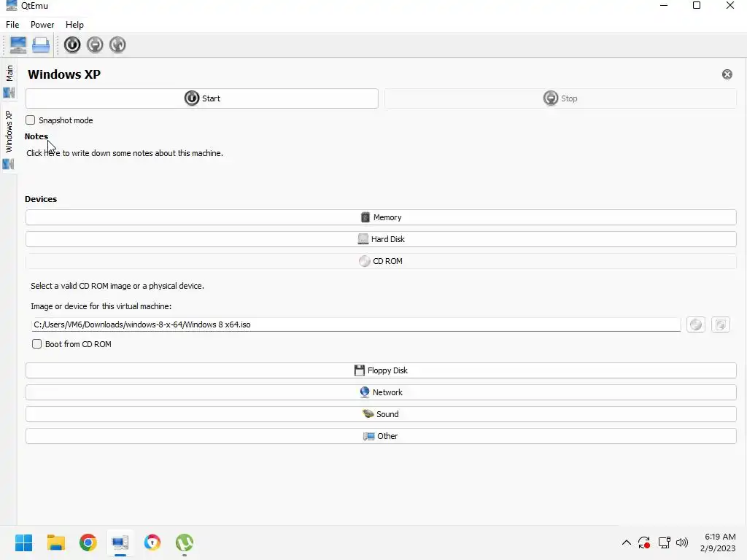747x560 pixels.
Task: Enable Snapshot mode checkbox
Action: click(x=31, y=120)
